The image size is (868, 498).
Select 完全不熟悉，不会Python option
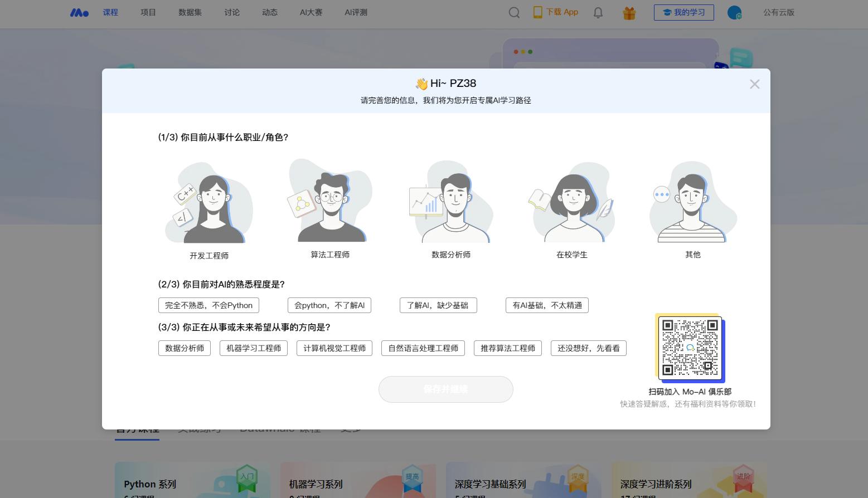(x=208, y=305)
